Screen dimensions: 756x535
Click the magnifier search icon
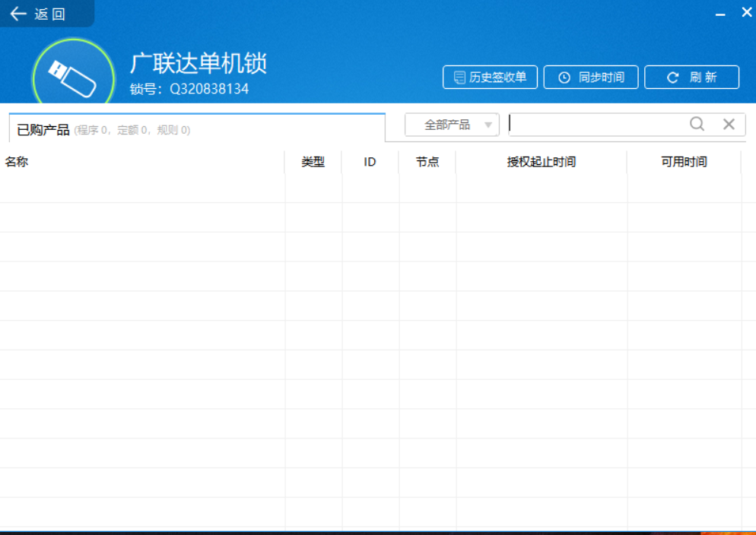coord(697,124)
